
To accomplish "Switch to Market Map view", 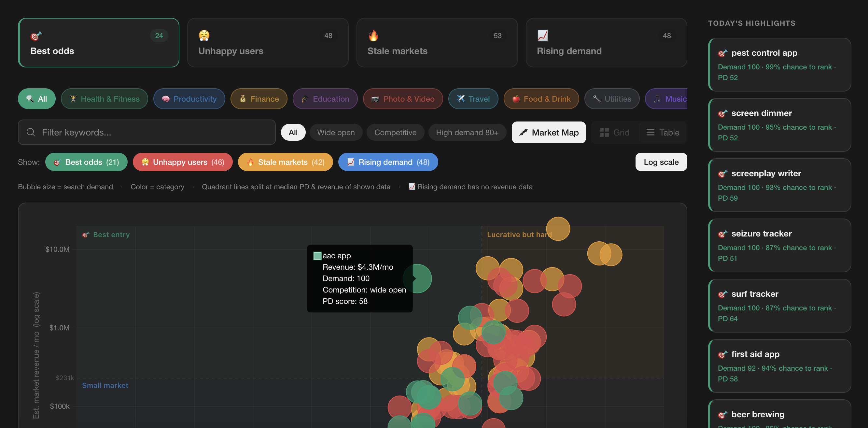I will click(549, 133).
